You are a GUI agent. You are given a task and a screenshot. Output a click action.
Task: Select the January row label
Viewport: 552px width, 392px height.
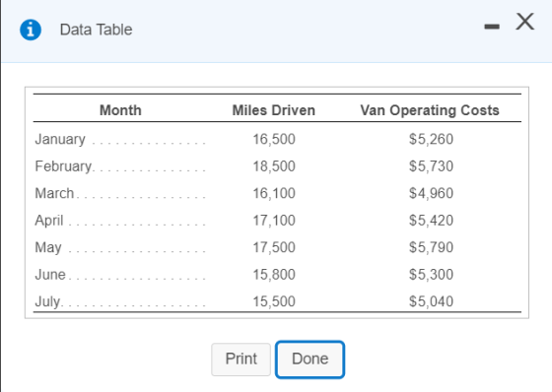[60, 139]
